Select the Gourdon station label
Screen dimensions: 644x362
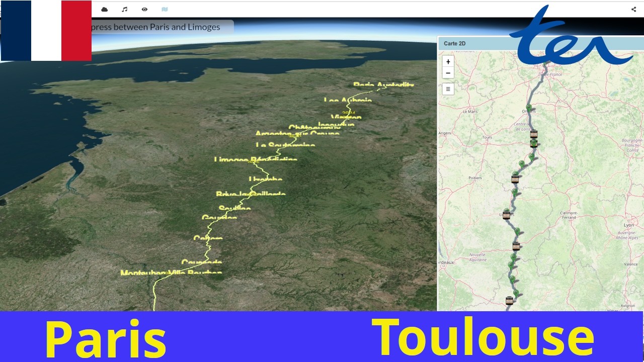(219, 218)
